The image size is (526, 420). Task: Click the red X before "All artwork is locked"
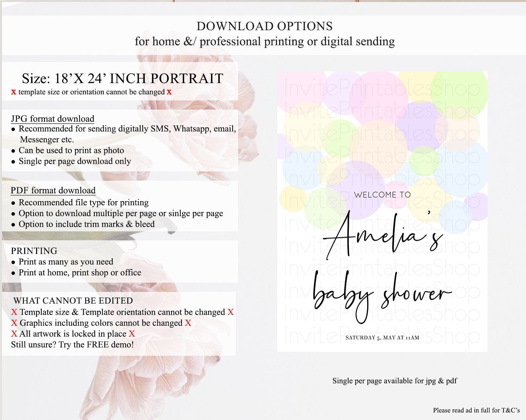point(14,334)
